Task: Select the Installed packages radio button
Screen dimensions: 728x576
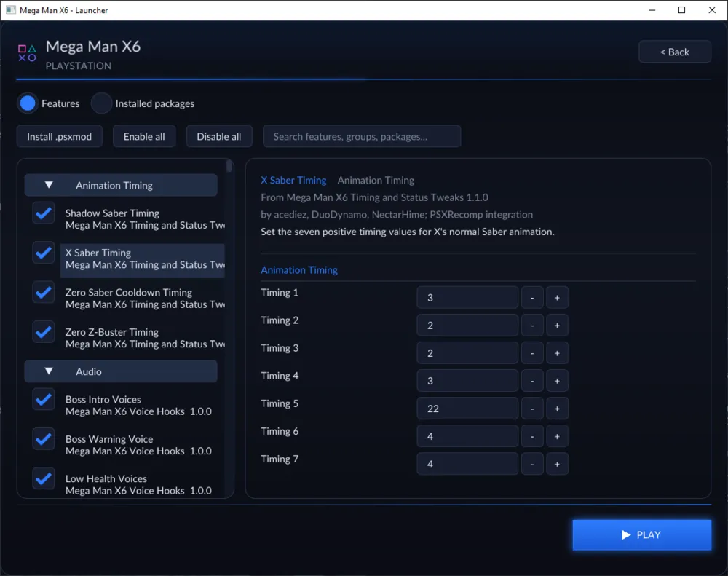Action: 101,103
